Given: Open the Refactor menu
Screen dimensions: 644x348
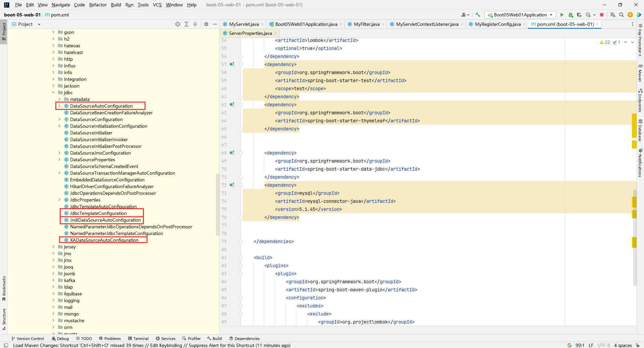Looking at the screenshot, I should pos(98,5).
